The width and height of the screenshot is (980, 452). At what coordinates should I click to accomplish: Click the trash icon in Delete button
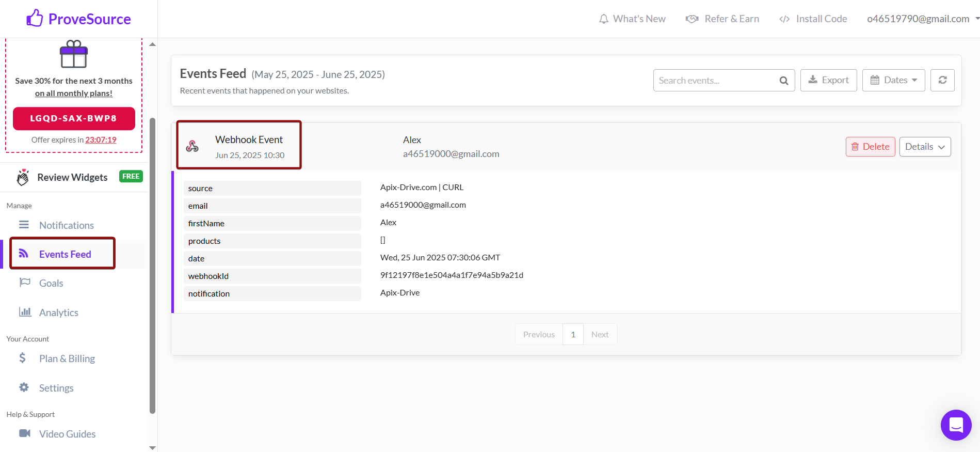855,147
